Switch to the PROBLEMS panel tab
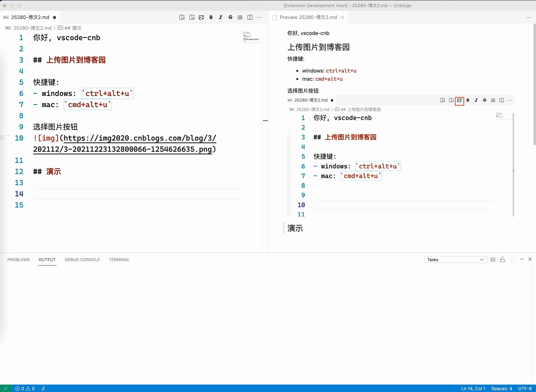The height and width of the screenshot is (392, 536). [x=19, y=260]
